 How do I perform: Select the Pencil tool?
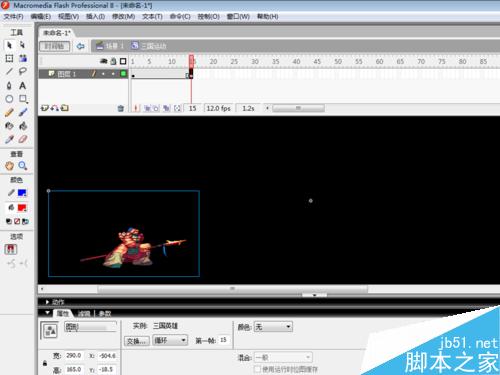click(9, 113)
